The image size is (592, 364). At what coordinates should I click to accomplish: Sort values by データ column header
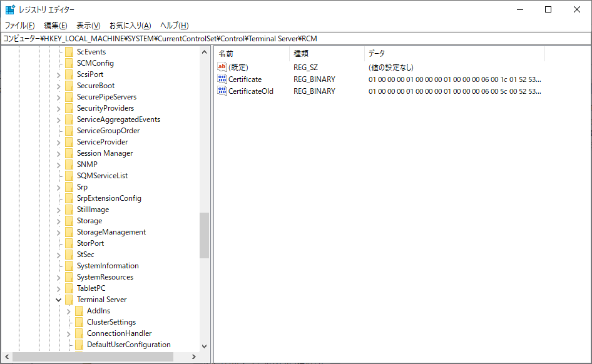454,54
